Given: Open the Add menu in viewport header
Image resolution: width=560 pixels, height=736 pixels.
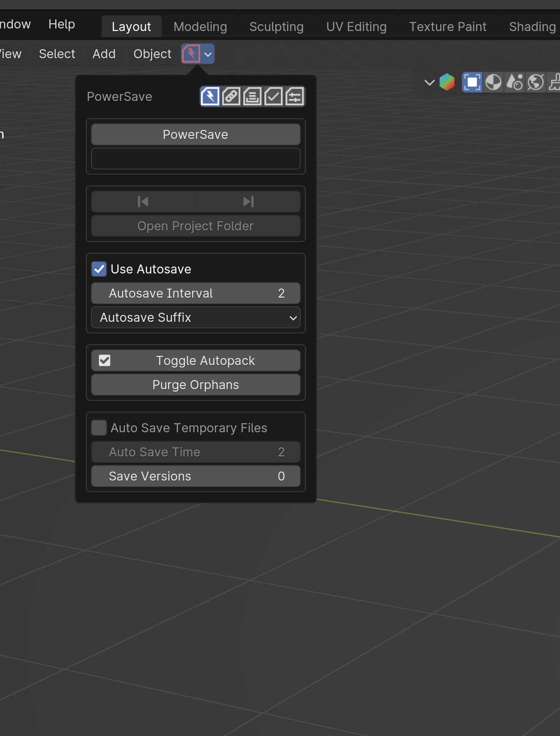Looking at the screenshot, I should [104, 54].
